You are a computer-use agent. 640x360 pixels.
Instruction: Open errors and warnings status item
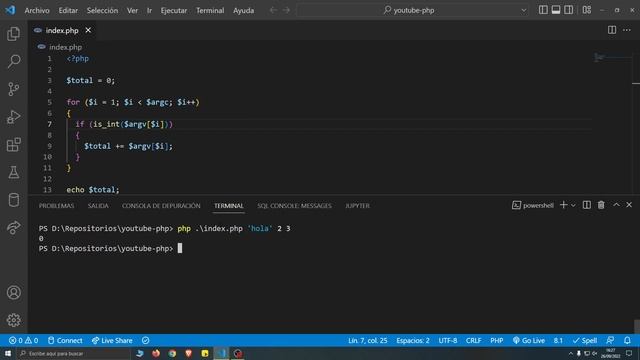pyautogui.click(x=24, y=340)
